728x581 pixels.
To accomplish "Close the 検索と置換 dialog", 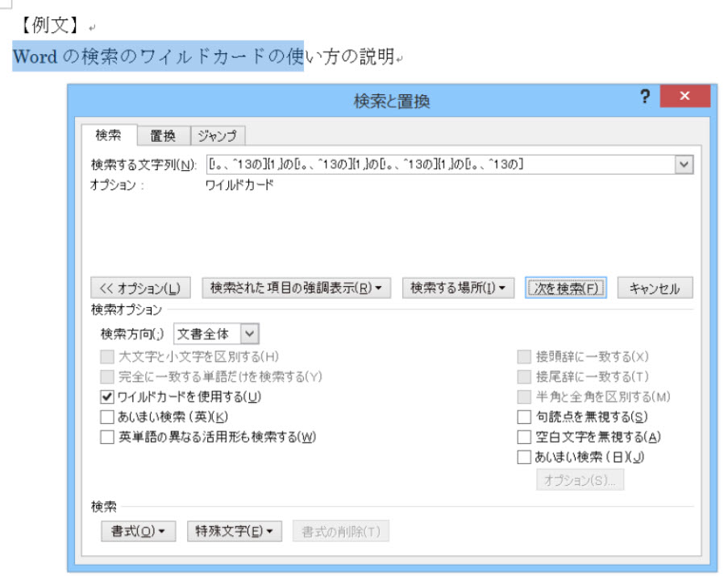I will tap(684, 97).
